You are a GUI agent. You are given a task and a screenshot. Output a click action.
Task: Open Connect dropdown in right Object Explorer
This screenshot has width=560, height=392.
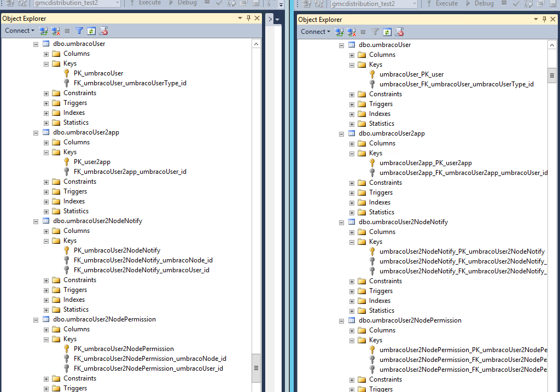coord(316,32)
